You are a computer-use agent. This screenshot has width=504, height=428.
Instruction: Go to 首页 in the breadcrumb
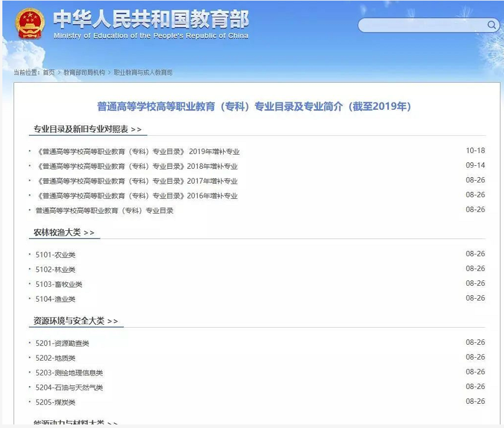[x=48, y=73]
